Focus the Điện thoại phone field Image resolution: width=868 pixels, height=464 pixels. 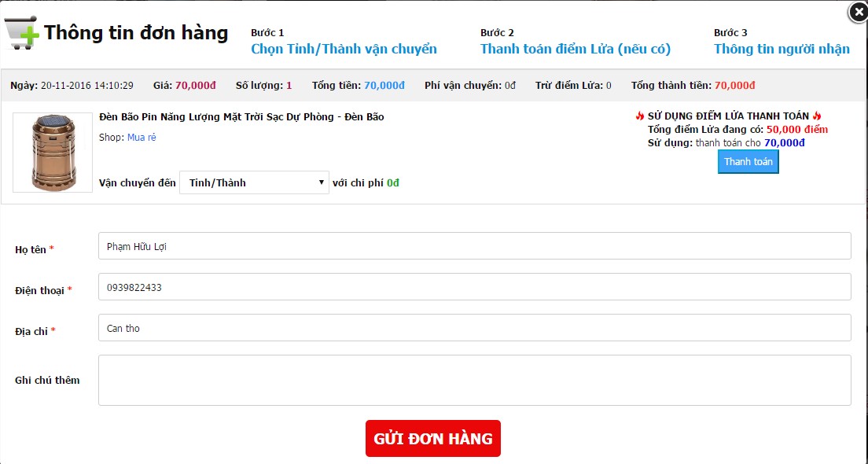click(x=474, y=287)
